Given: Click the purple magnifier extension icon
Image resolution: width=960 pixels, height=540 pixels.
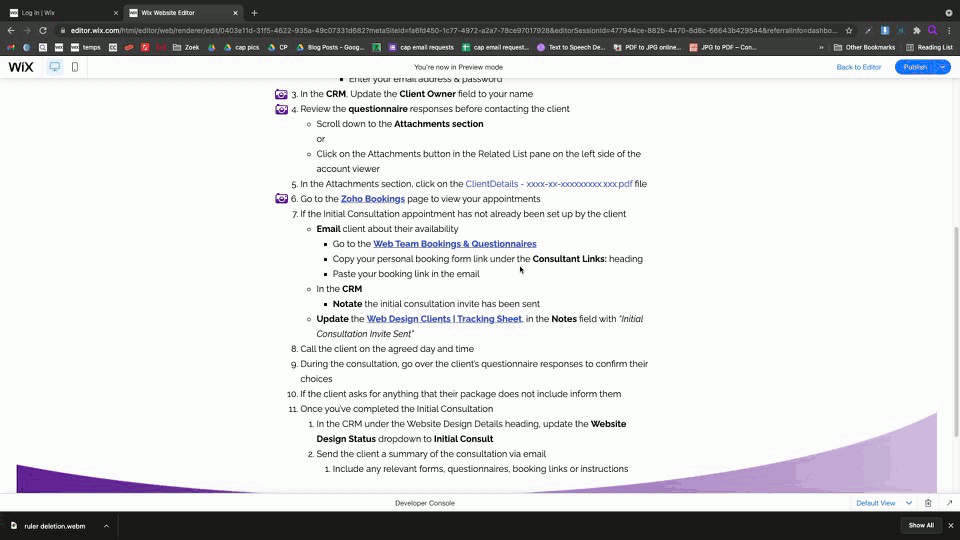Looking at the screenshot, I should coord(932,30).
